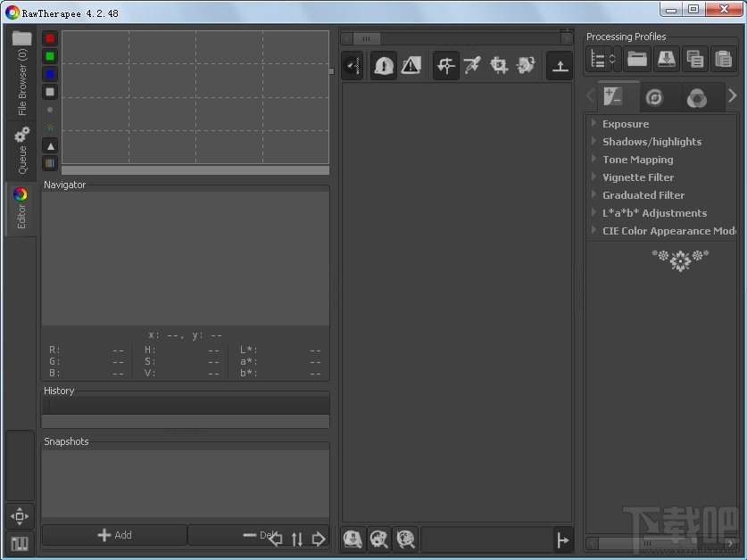Copy profile to clipboard icon
This screenshot has width=747, height=560.
(x=694, y=60)
